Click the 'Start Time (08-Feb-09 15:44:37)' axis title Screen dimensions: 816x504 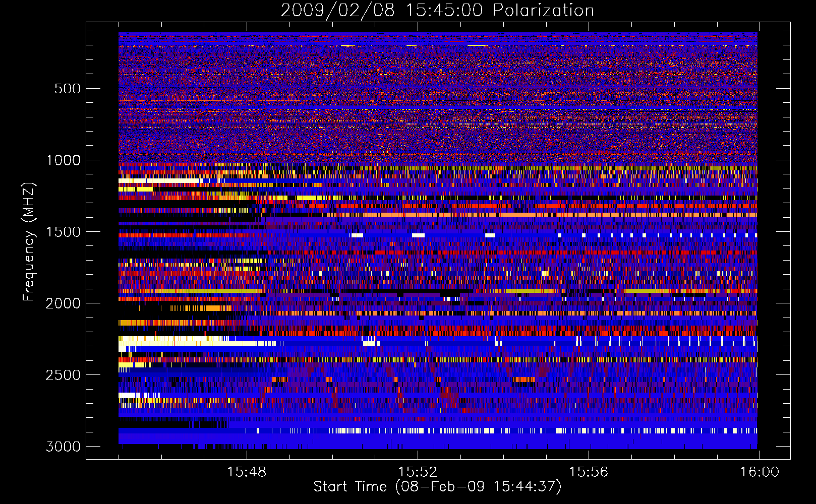click(x=437, y=487)
